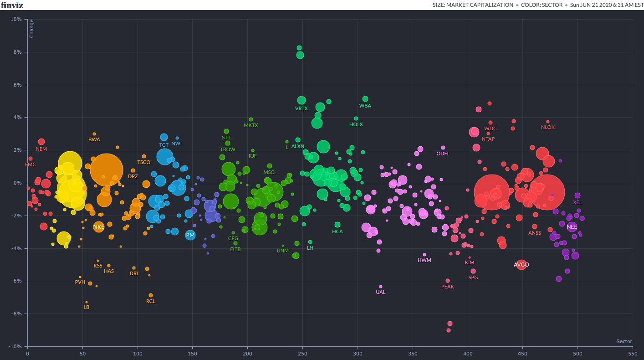This screenshot has height=360, width=644.
Task: Select the HCA ticker label
Action: 337,231
